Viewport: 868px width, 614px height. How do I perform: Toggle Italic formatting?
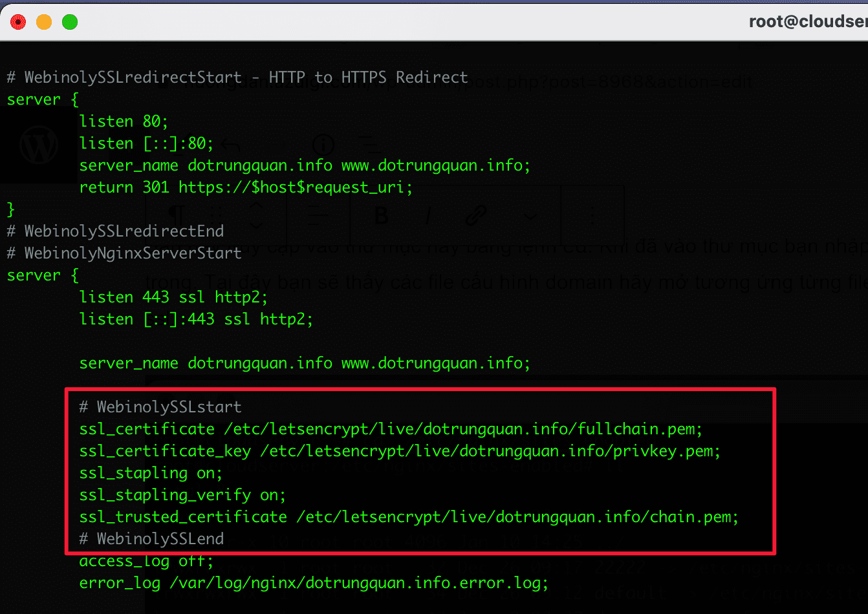pyautogui.click(x=428, y=216)
